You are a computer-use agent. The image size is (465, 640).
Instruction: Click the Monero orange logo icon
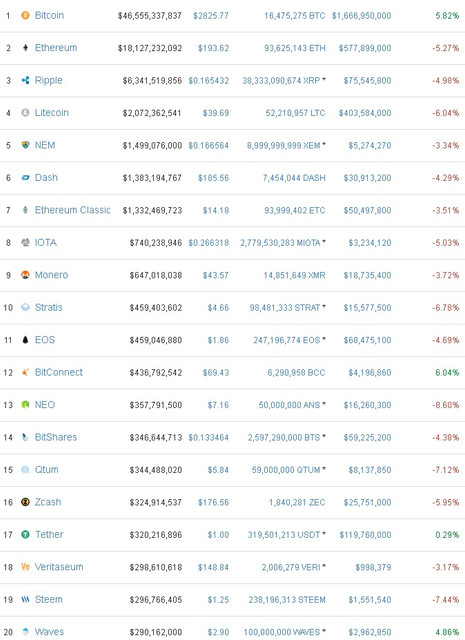pos(25,275)
